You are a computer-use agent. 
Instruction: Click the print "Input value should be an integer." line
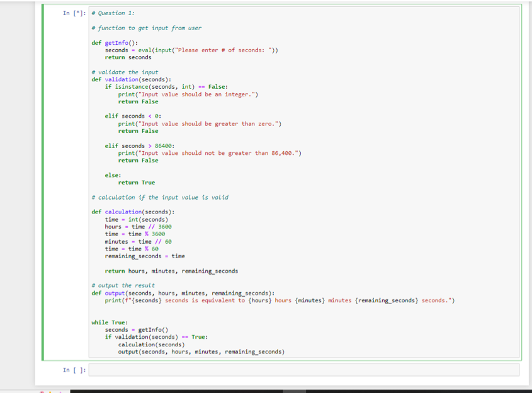tap(188, 94)
